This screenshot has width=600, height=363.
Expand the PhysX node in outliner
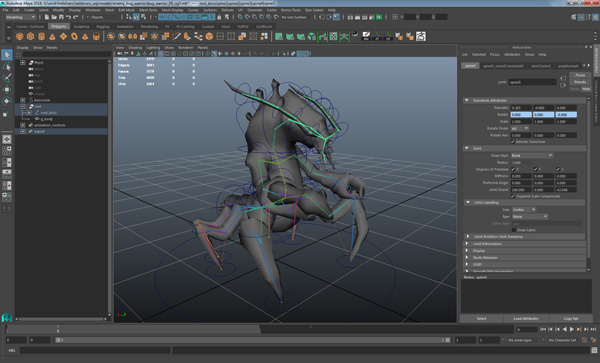[23, 62]
